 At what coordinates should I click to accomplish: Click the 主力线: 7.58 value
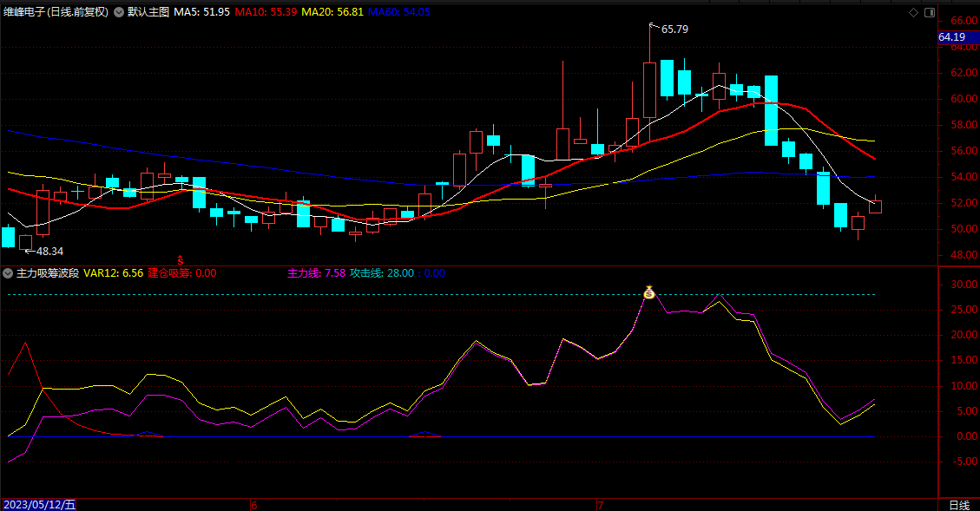point(316,273)
